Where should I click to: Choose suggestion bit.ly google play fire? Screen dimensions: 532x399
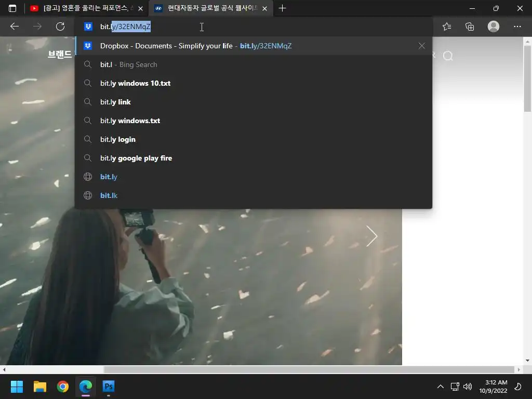[x=254, y=158]
